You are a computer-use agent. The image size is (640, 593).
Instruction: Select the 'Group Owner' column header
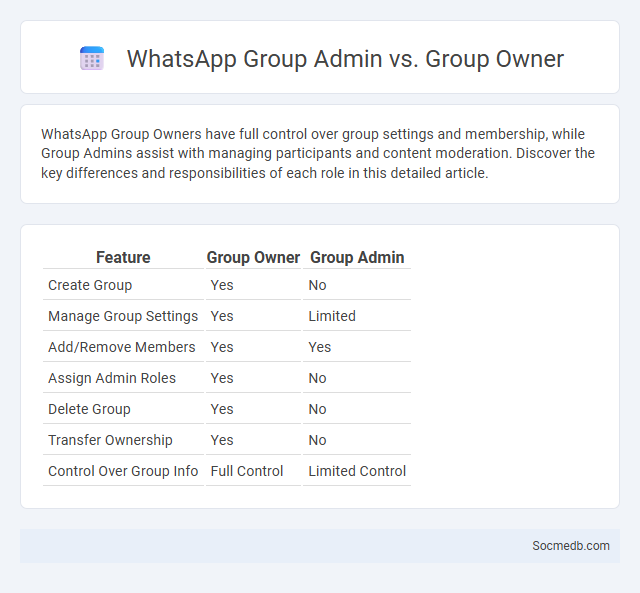point(253,258)
